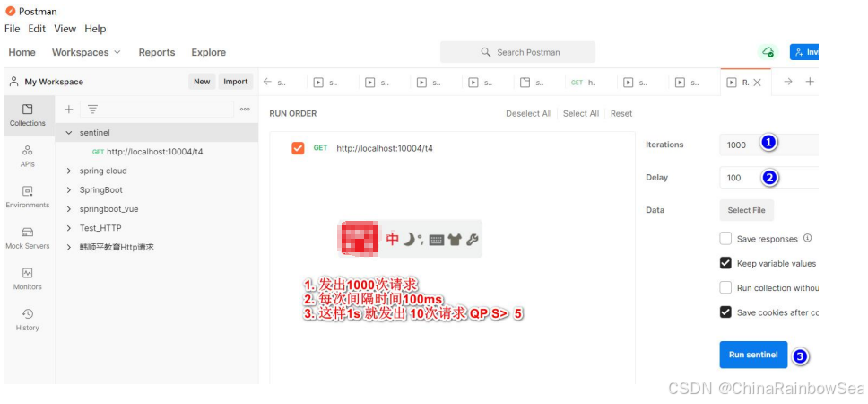Click the right arrow to scroll tabs forward

pos(788,82)
